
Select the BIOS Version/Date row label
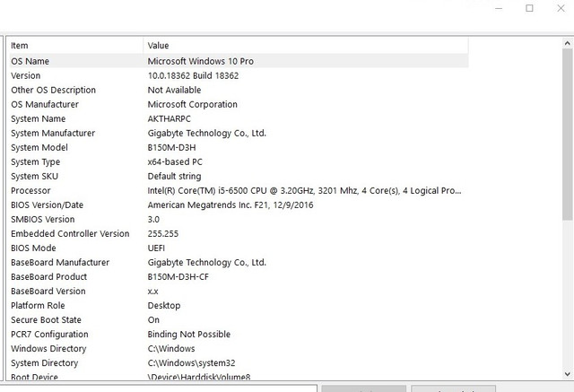pos(48,205)
